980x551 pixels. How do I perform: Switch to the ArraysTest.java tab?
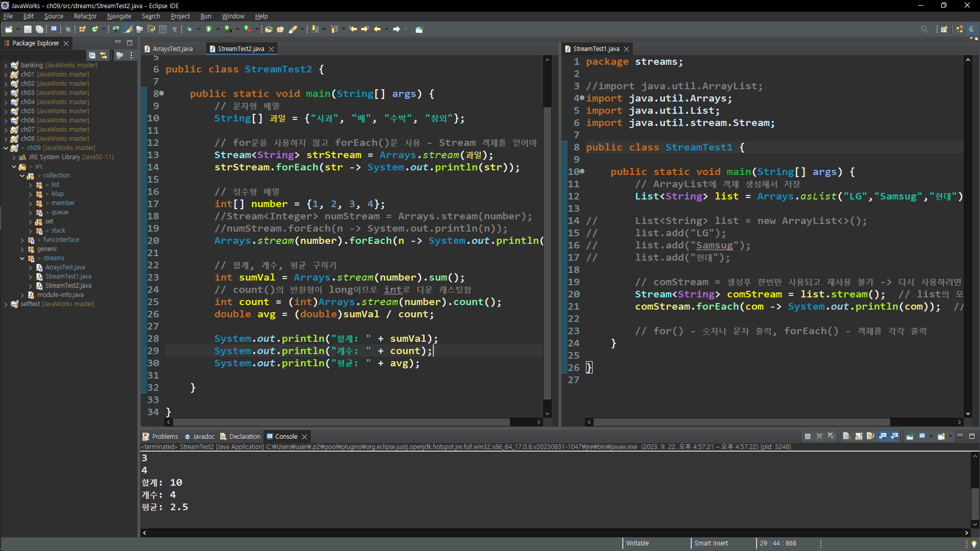tap(173, 49)
